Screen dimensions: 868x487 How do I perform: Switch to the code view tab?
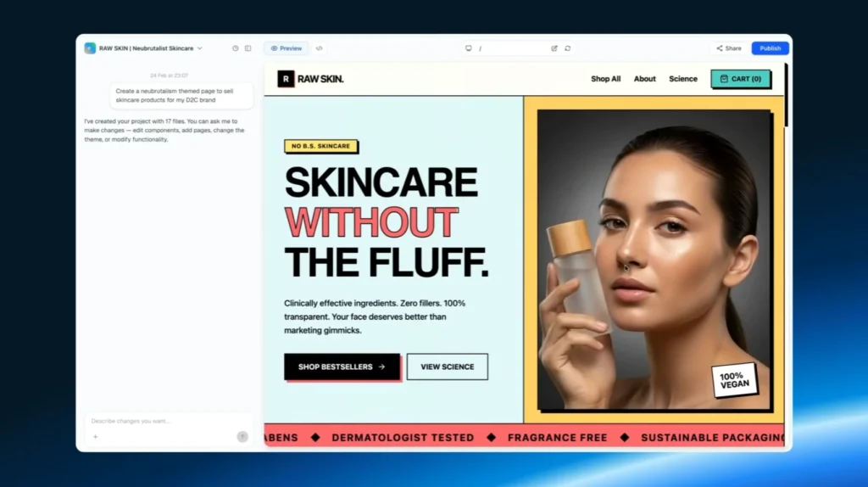(x=320, y=48)
